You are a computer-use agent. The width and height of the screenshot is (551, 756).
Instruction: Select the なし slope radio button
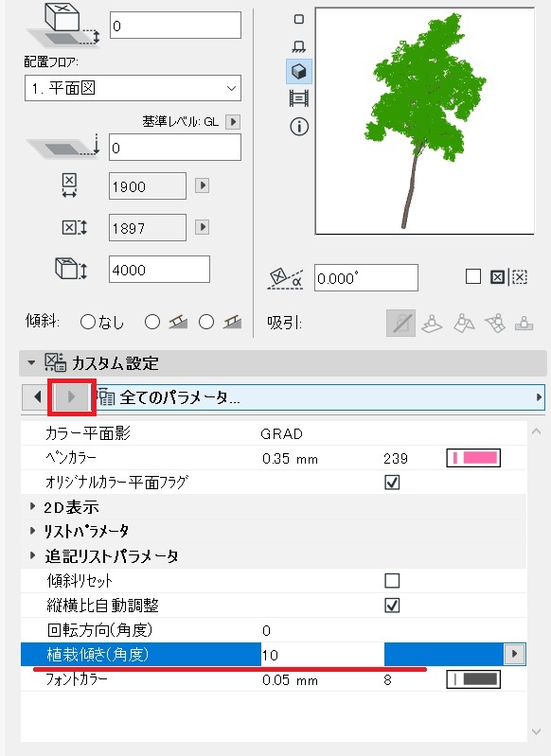click(x=88, y=322)
